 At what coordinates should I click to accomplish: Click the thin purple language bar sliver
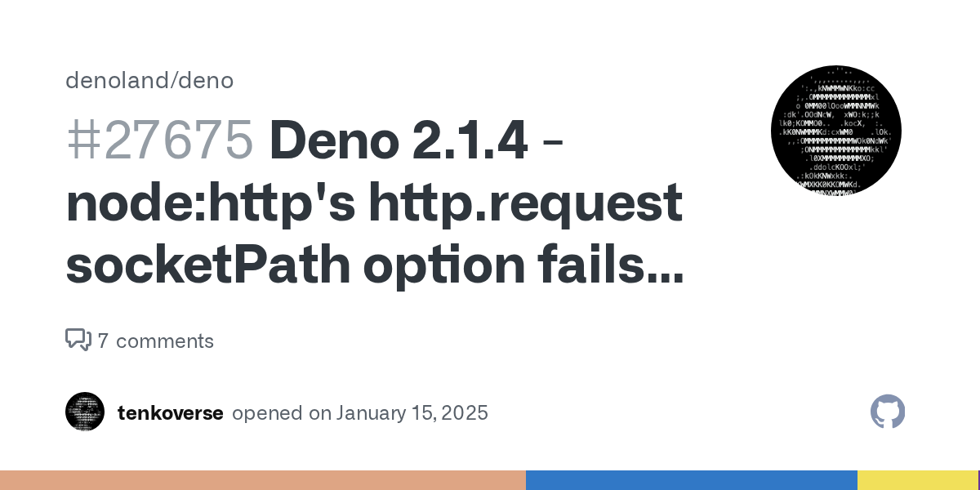click(x=978, y=480)
